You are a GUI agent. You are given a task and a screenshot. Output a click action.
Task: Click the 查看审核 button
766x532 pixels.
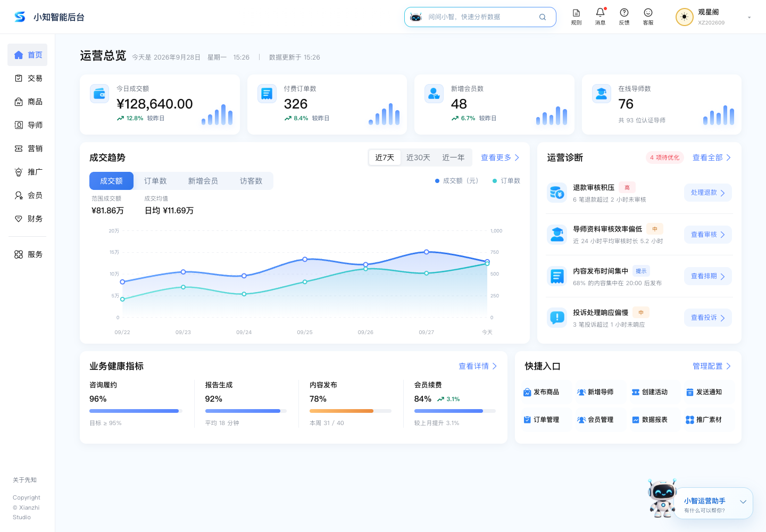click(708, 235)
